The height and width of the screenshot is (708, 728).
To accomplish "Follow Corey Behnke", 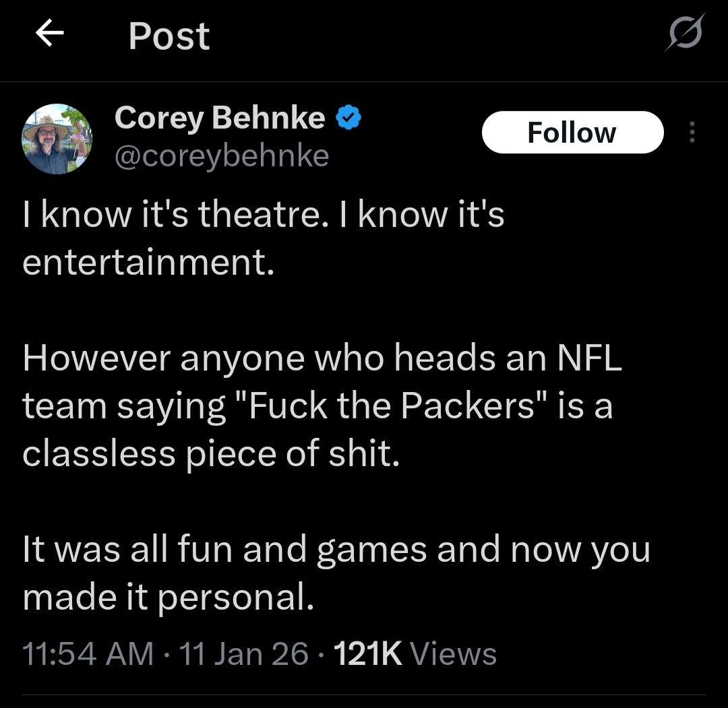I will [x=572, y=132].
